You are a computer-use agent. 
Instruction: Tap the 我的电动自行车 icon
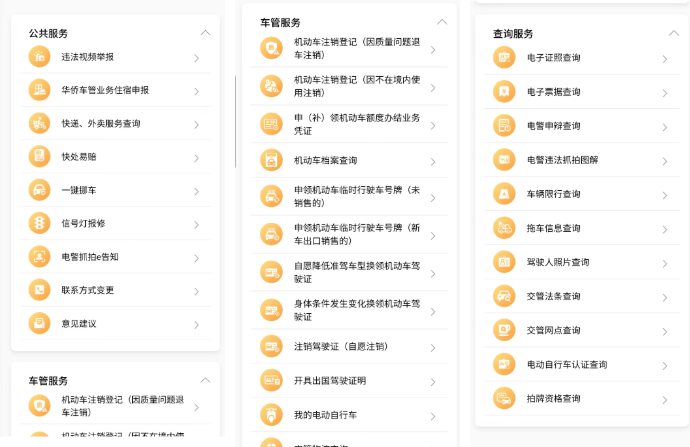tap(270, 414)
